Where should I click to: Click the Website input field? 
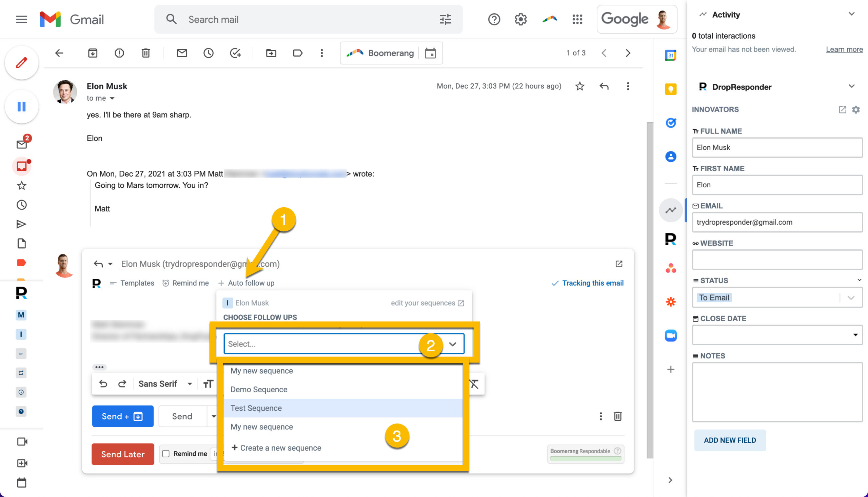[x=777, y=260]
